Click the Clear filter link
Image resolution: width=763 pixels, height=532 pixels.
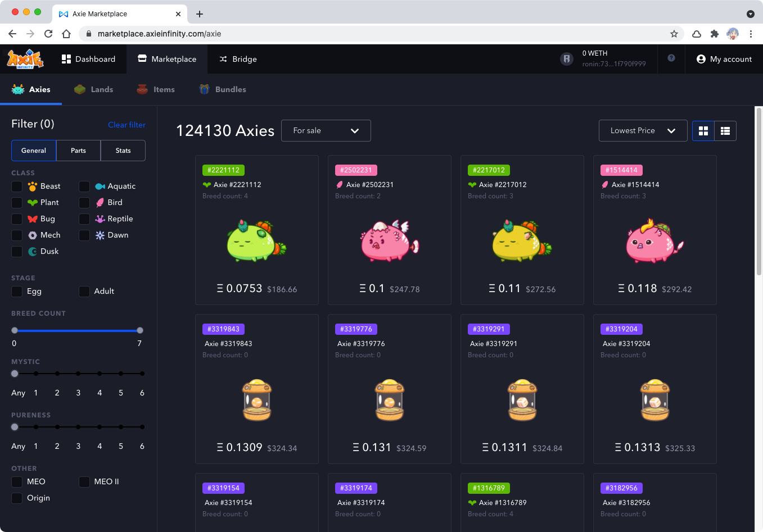(x=127, y=125)
